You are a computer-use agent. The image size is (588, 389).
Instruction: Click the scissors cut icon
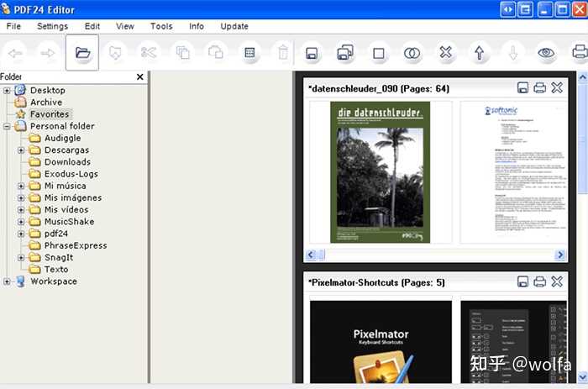pyautogui.click(x=149, y=53)
